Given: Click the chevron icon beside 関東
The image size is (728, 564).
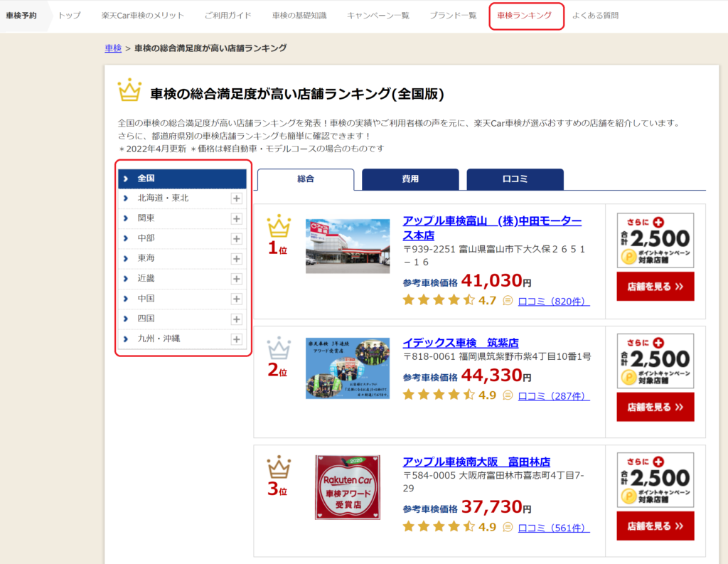Looking at the screenshot, I should click(x=125, y=218).
